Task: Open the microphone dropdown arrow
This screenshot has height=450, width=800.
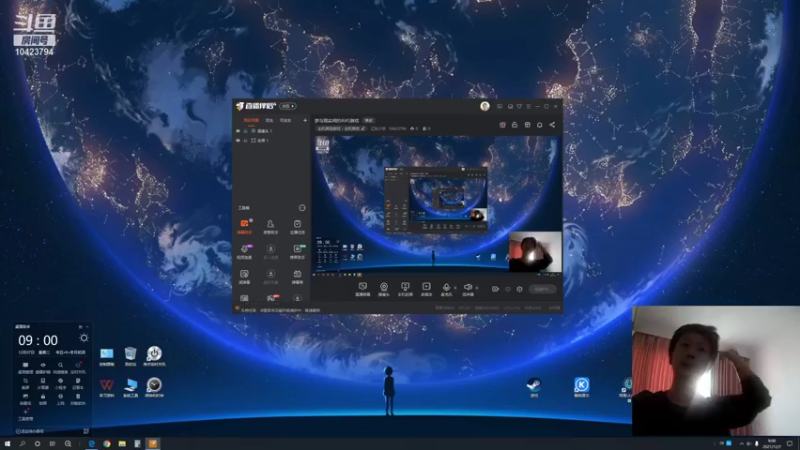Action: (x=455, y=288)
